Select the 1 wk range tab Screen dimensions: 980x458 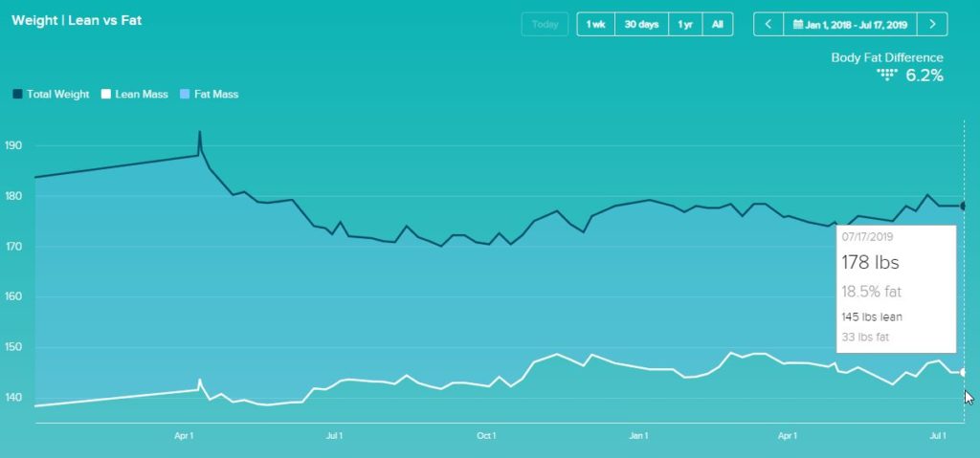pos(595,24)
